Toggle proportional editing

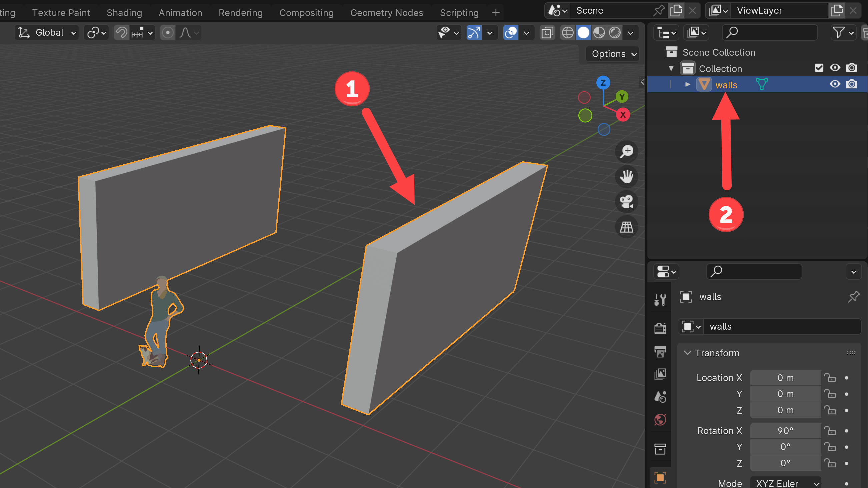pyautogui.click(x=167, y=33)
